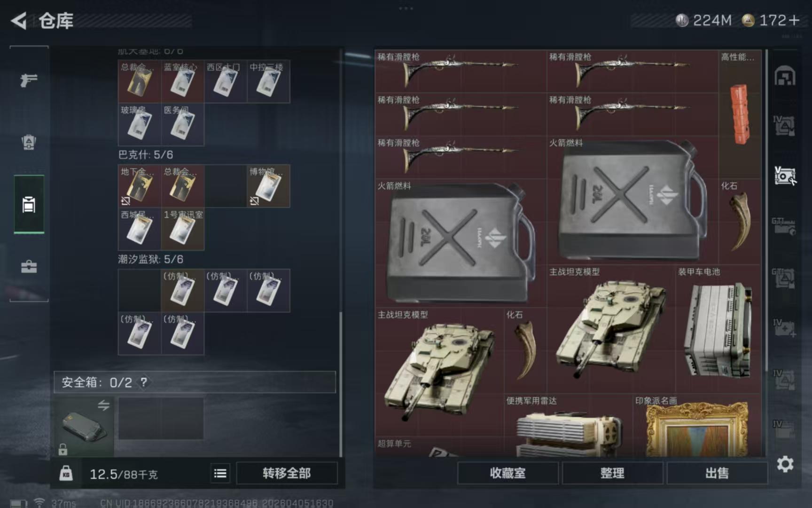Image resolution: width=812 pixels, height=508 pixels.
Task: Click the list view icon beside 转移全部
Action: pos(220,473)
